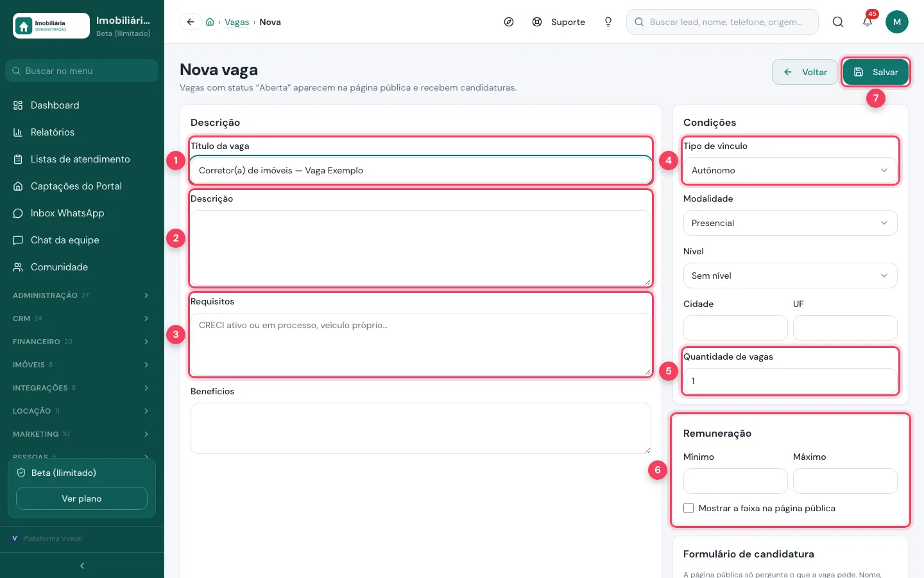The height and width of the screenshot is (578, 924).
Task: Go to Listas de atendimento
Action: pyautogui.click(x=81, y=159)
